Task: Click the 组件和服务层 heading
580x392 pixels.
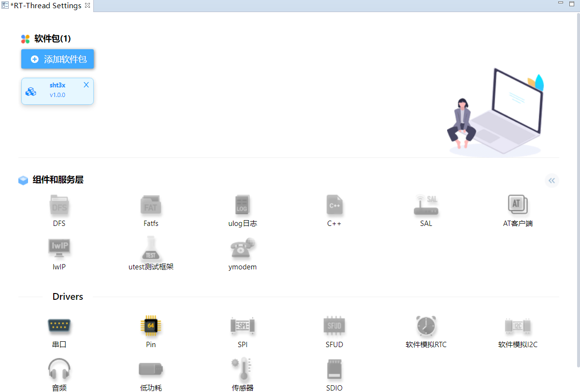Action: [58, 180]
